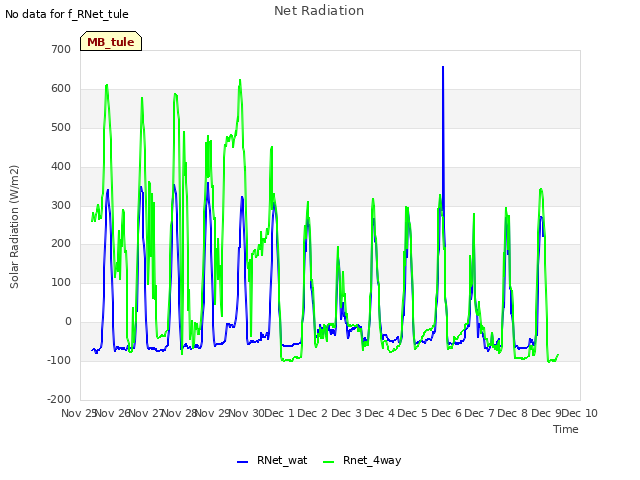Click the Dec 4 x-axis date label

coord(379,413)
